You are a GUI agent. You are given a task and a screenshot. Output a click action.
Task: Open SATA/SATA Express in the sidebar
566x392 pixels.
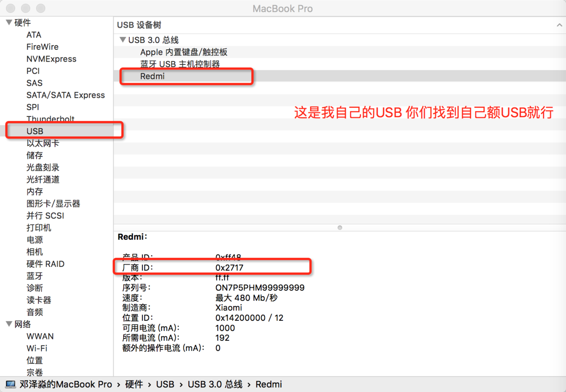coord(66,95)
